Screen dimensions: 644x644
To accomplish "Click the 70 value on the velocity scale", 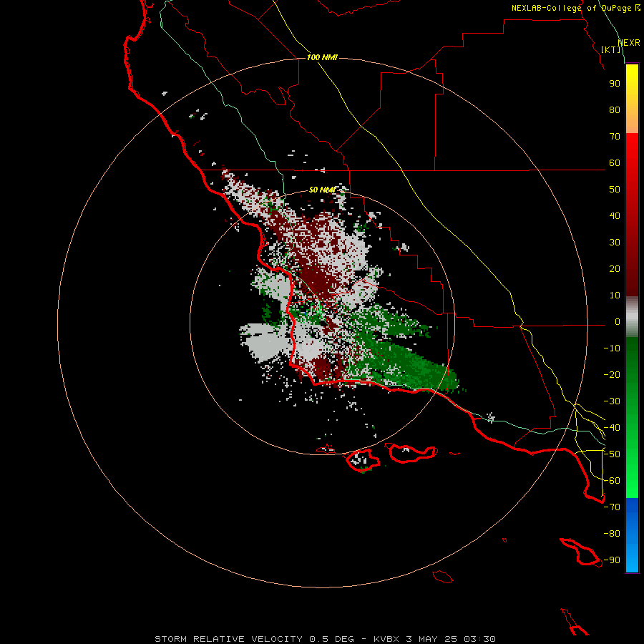I will click(x=615, y=137).
